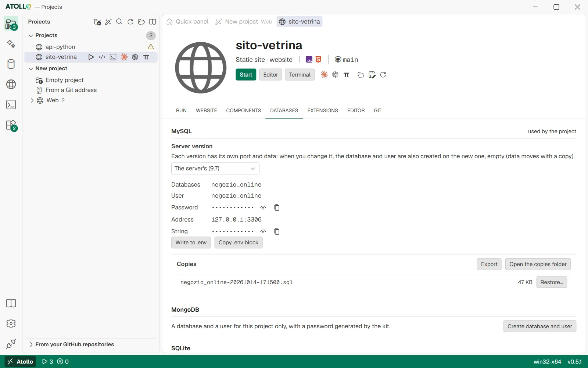Click the HTML5 badge icon in the header
This screenshot has width=588, height=368.
[x=319, y=59]
